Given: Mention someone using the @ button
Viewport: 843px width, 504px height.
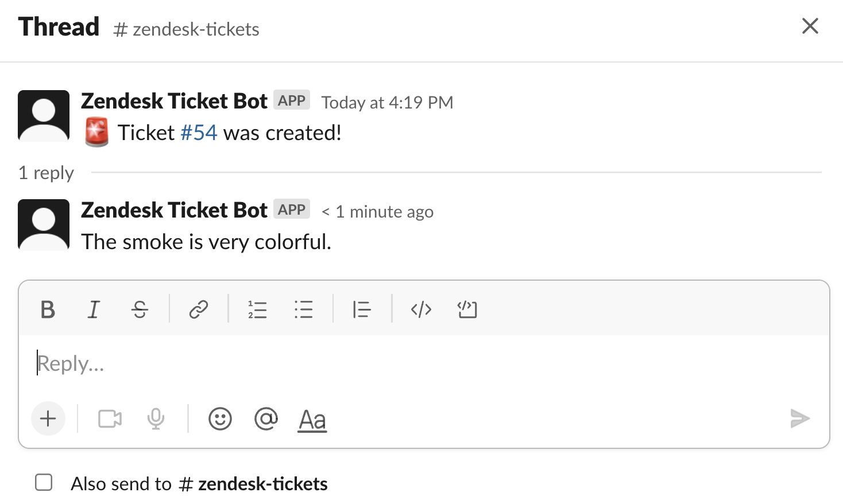Looking at the screenshot, I should pyautogui.click(x=266, y=419).
